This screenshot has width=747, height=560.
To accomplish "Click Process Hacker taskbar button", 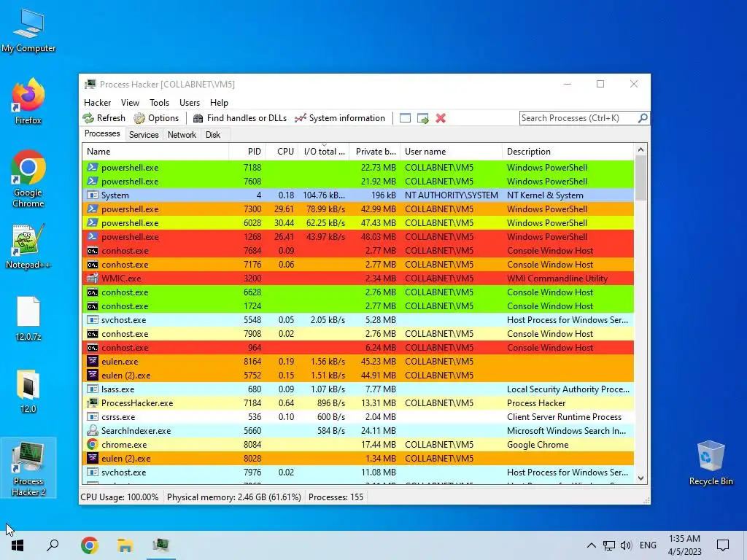I will (x=161, y=545).
